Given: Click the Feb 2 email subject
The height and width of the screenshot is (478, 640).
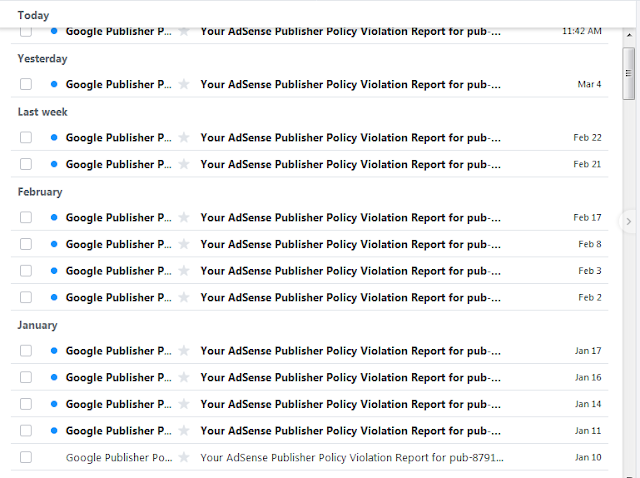Looking at the screenshot, I should [350, 298].
